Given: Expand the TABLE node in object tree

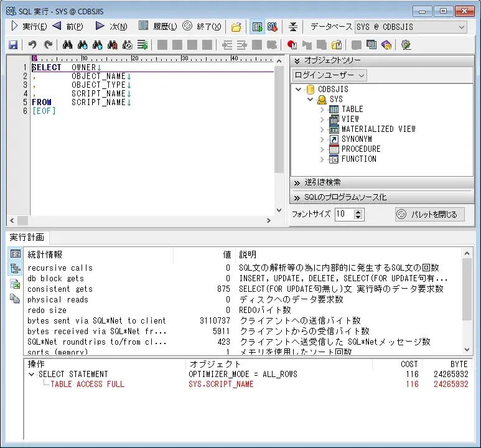Looking at the screenshot, I should pos(322,110).
